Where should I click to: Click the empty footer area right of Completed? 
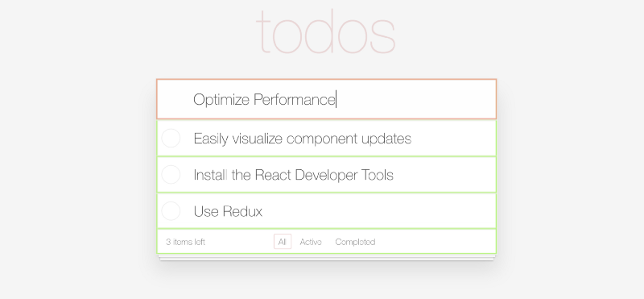(x=436, y=242)
